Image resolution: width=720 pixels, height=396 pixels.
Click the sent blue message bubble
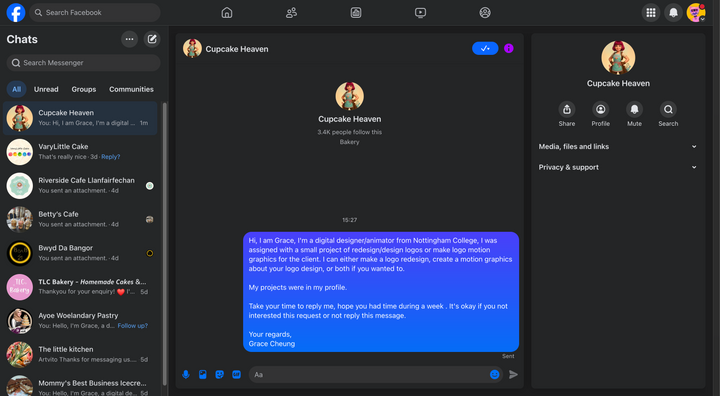coord(381,292)
